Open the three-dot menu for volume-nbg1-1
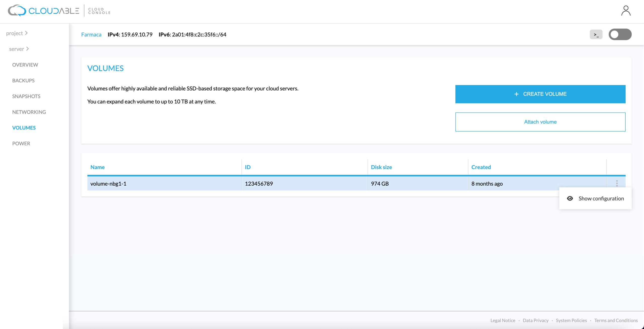This screenshot has width=644, height=329. point(617,183)
